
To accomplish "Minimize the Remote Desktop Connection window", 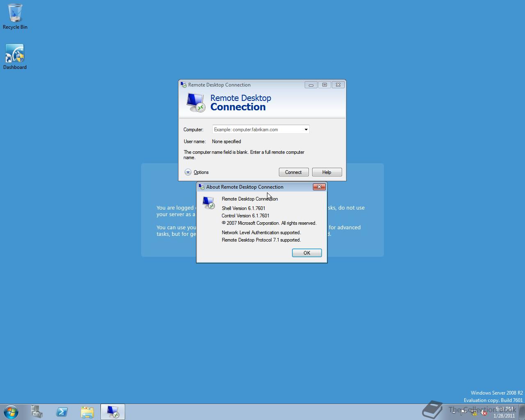I will coord(311,85).
